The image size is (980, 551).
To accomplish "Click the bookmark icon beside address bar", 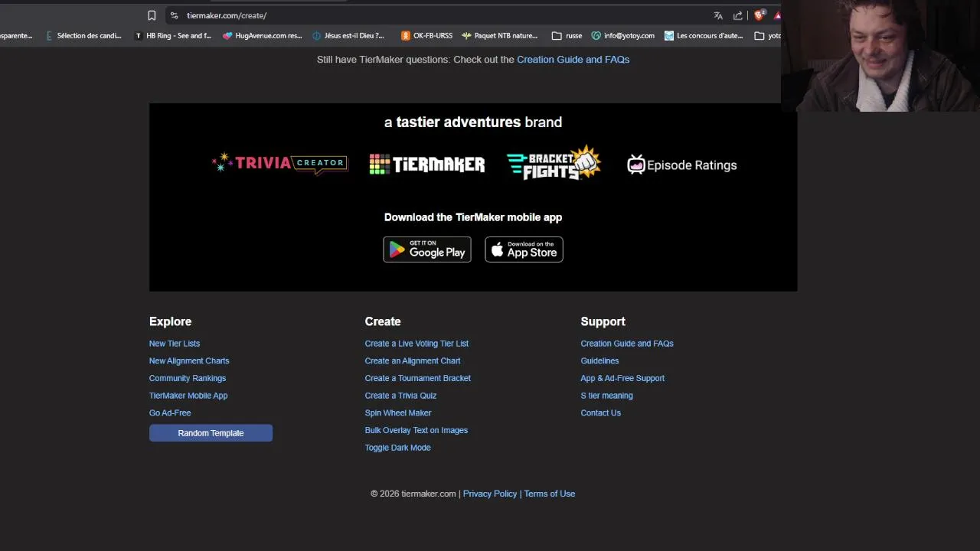I will [152, 15].
